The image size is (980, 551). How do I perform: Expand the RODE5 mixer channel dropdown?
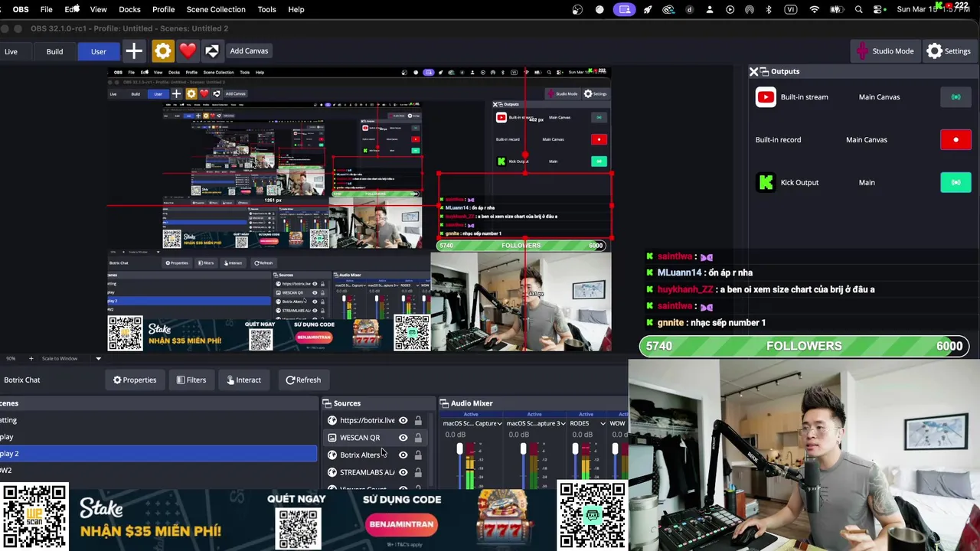(x=603, y=423)
